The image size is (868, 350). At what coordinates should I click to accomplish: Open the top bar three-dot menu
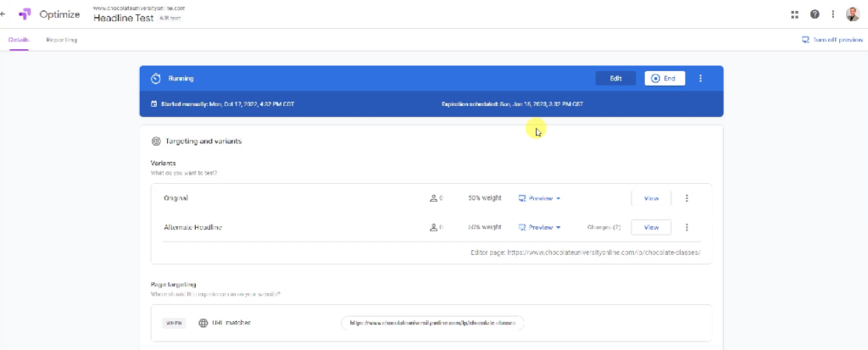[x=833, y=14]
